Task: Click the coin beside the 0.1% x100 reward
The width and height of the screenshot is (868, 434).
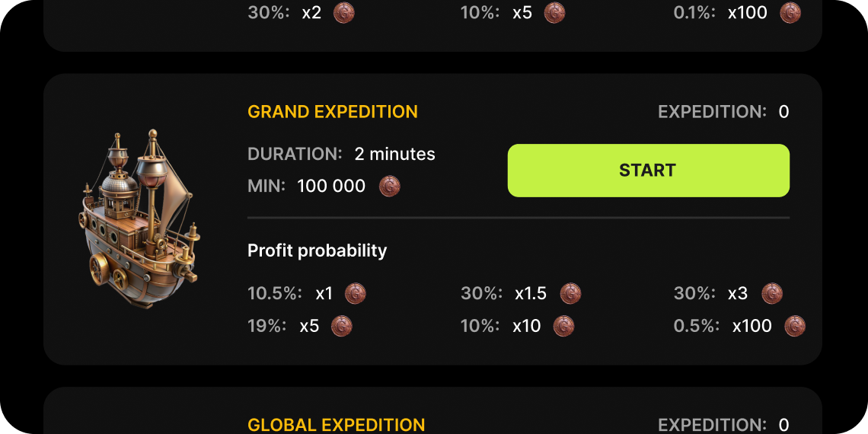Action: click(790, 13)
